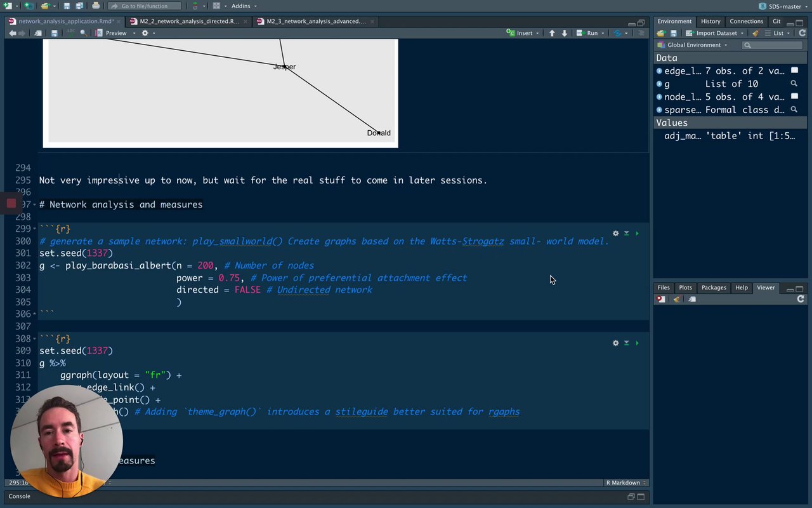
Task: Save all open documents
Action: pyautogui.click(x=79, y=6)
